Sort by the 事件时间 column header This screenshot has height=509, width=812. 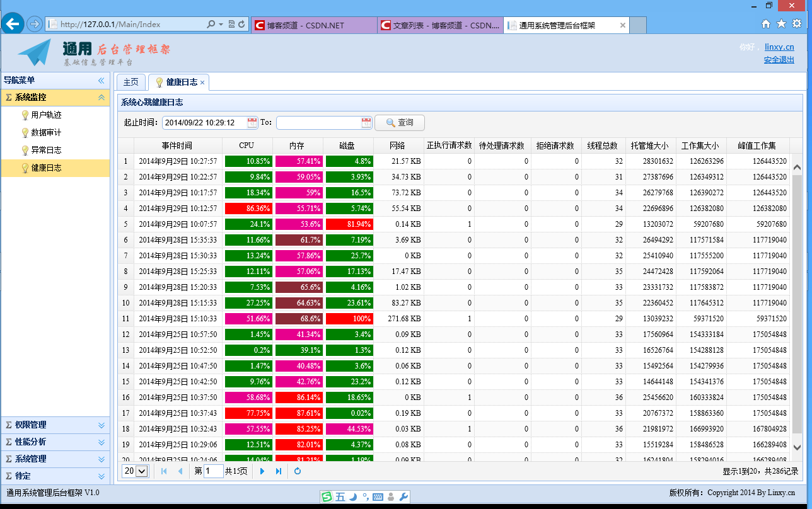point(177,146)
